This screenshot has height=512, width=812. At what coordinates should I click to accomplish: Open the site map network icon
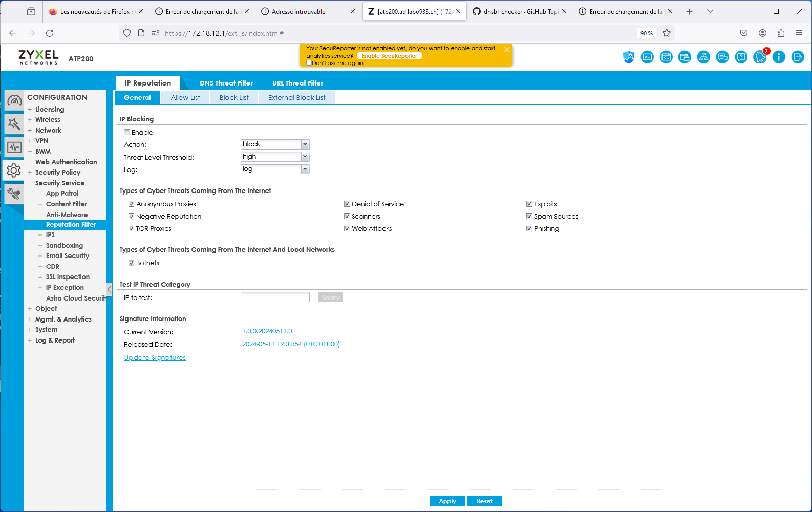point(703,57)
